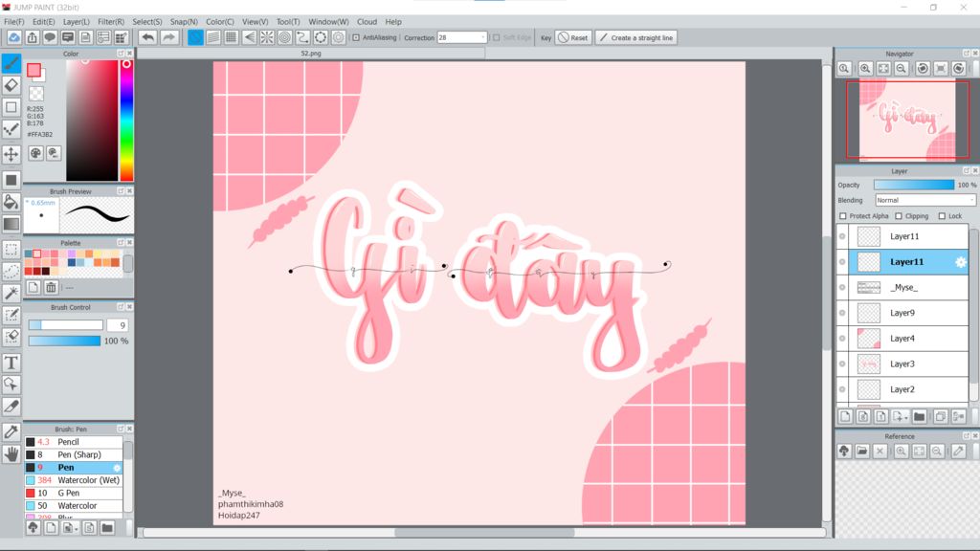Turn on parallel lines snap
The image size is (980, 551).
[213, 37]
